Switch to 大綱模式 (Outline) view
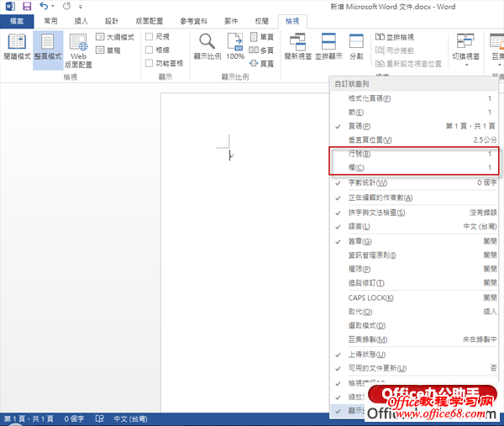Image resolution: width=504 pixels, height=426 pixels. 115,37
